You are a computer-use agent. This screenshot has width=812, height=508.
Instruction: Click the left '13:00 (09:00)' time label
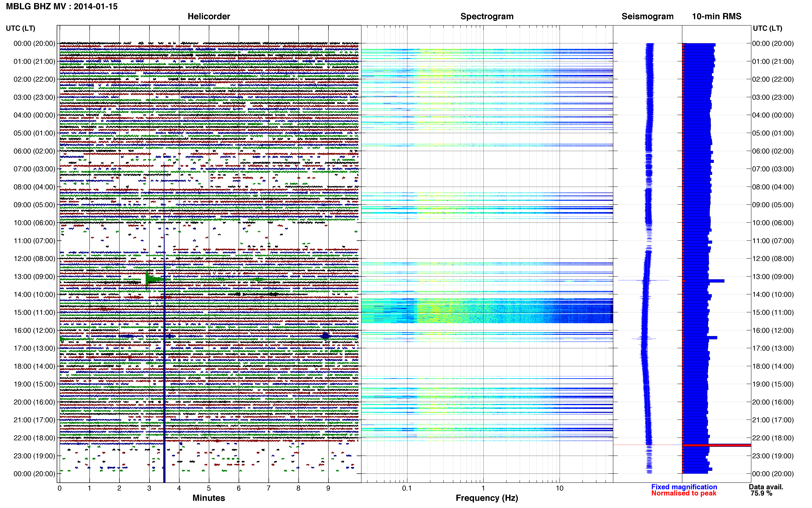34,277
